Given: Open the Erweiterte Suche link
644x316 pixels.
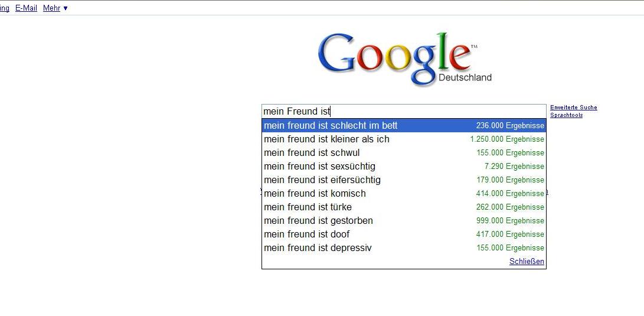Looking at the screenshot, I should 573,107.
